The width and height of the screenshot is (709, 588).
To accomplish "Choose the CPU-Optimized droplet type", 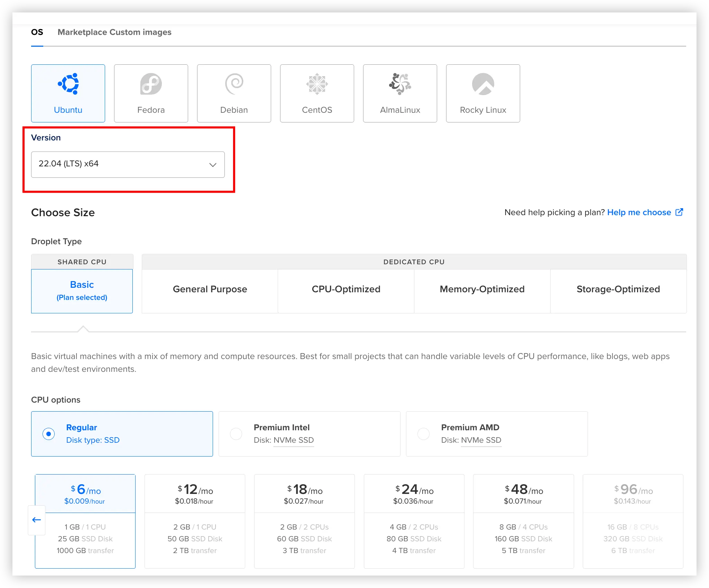I will tap(346, 291).
